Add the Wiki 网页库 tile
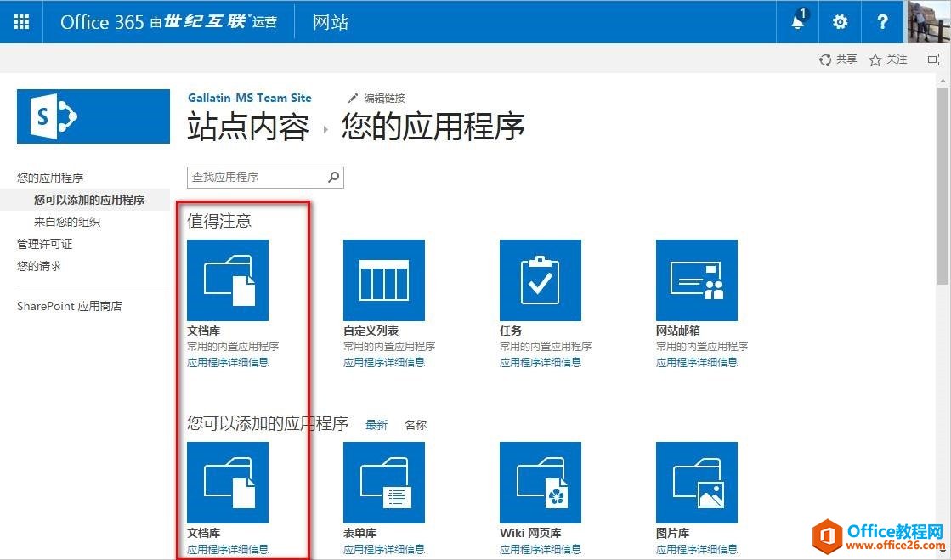The image size is (951, 560). point(541,483)
